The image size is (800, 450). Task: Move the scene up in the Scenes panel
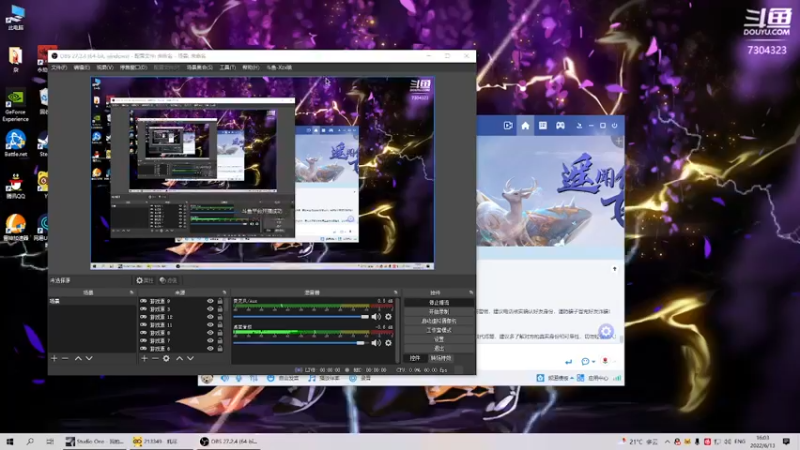[x=78, y=358]
